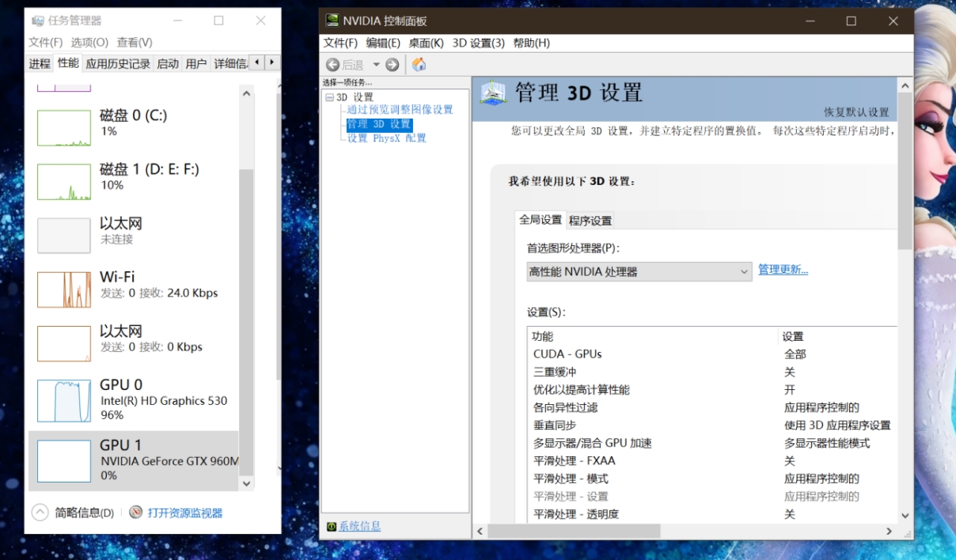Open the 首选图形处理器 dropdown
This screenshot has height=560, width=956.
[x=744, y=271]
